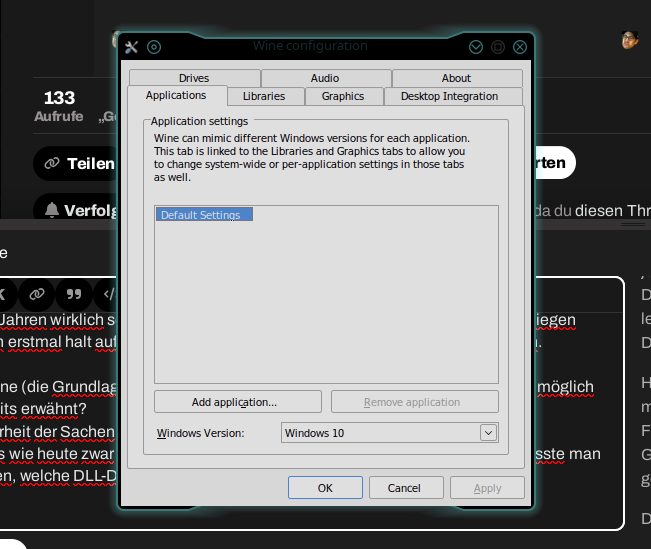Viewport: 651px width, 549px height.
Task: Minimize the Wine configuration window
Action: click(x=476, y=47)
